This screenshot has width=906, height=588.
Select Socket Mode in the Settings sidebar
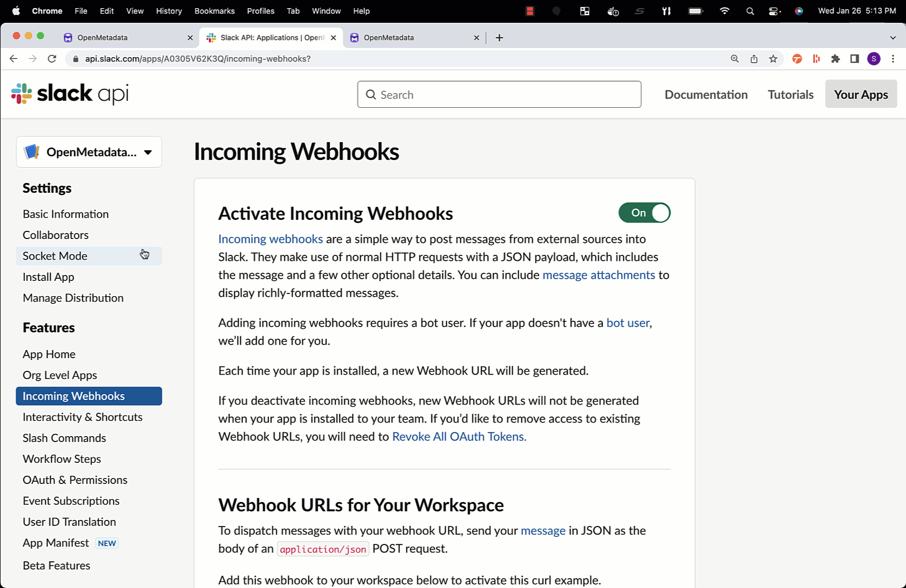click(x=54, y=255)
